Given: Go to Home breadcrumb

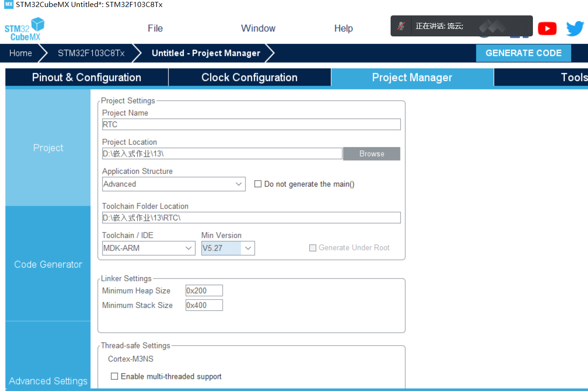Looking at the screenshot, I should pyautogui.click(x=21, y=53).
